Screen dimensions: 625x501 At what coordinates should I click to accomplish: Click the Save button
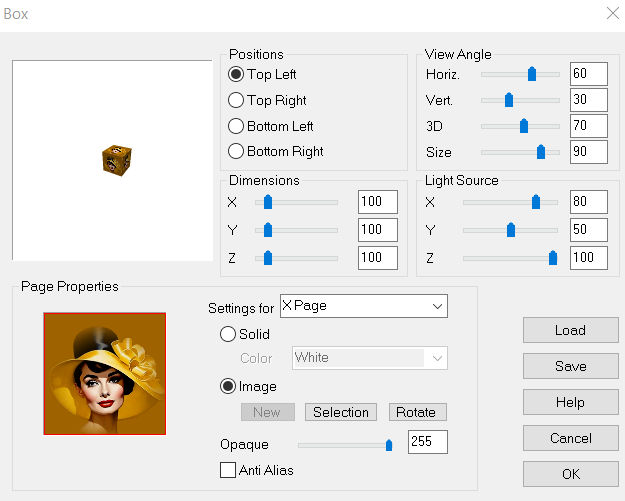pos(570,366)
